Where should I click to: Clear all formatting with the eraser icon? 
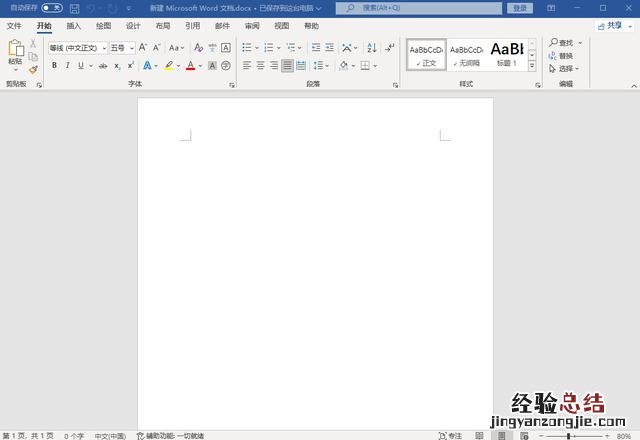tap(198, 47)
